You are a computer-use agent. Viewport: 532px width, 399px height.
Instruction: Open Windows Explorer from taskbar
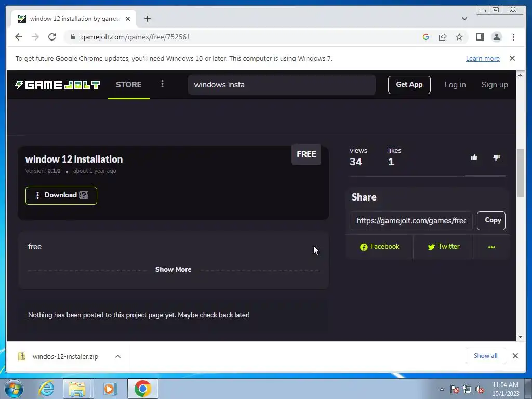[x=77, y=389]
